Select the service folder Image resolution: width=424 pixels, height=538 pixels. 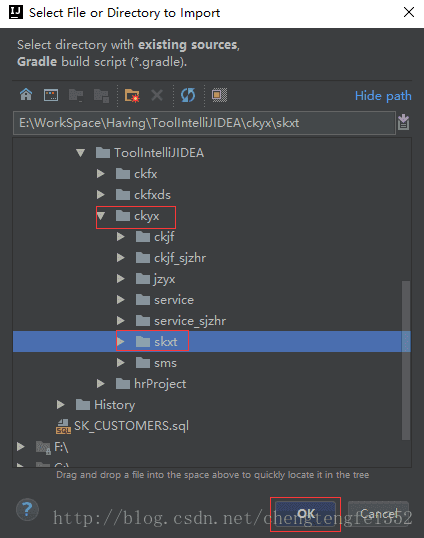click(174, 300)
